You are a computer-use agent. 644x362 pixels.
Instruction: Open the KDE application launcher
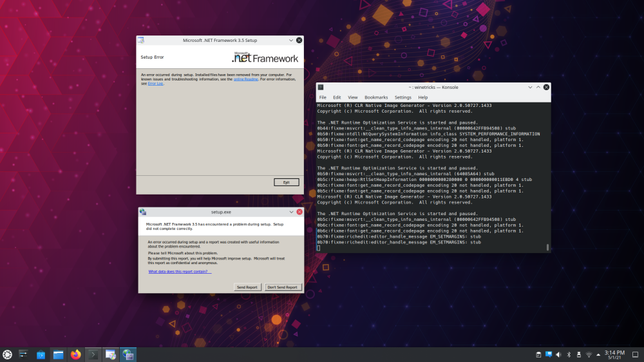coord(7,354)
